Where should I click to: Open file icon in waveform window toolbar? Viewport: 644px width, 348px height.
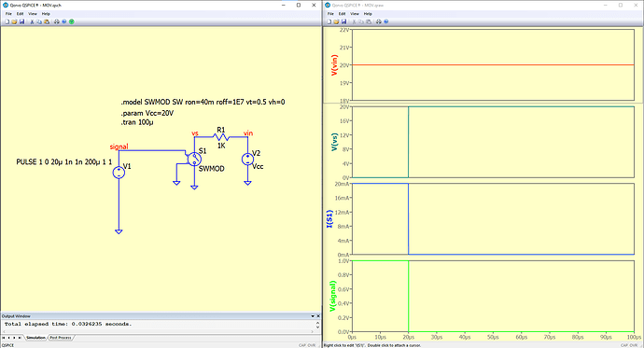[336, 21]
